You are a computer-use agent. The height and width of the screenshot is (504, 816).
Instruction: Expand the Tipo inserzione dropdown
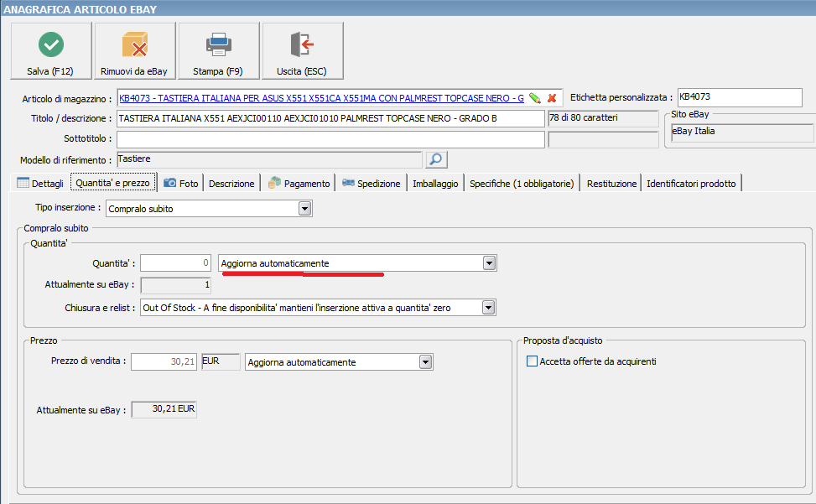tap(305, 209)
